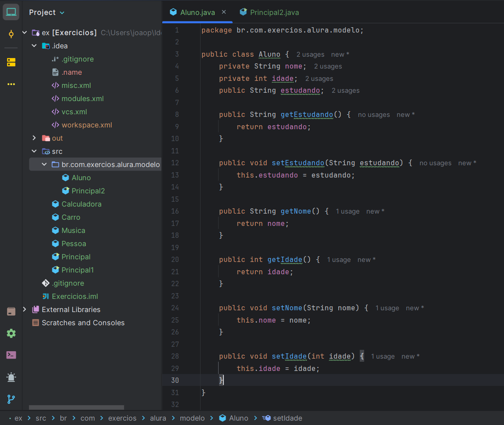Viewport: 504px width, 425px height.
Task: Close the Aluno.java tab
Action: coord(224,12)
